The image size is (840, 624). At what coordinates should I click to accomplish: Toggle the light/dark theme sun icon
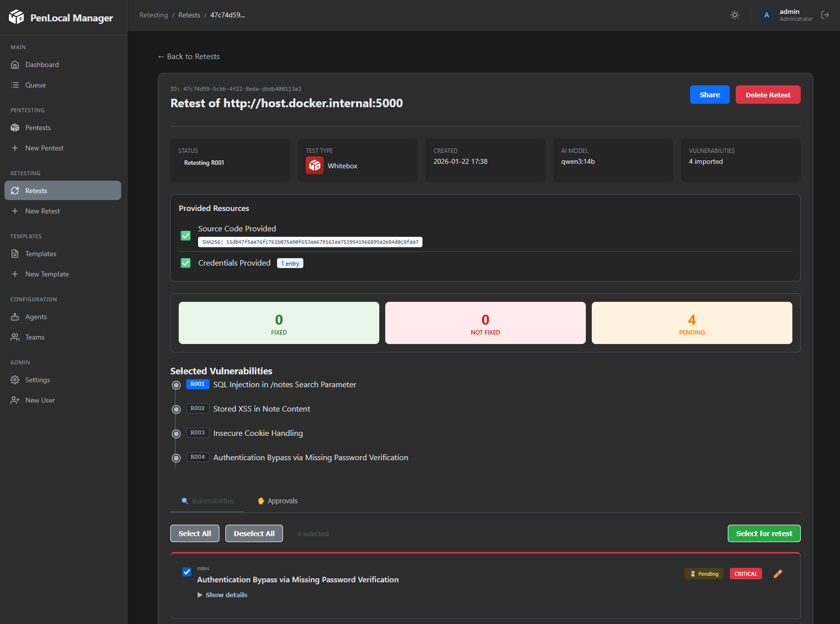(735, 15)
